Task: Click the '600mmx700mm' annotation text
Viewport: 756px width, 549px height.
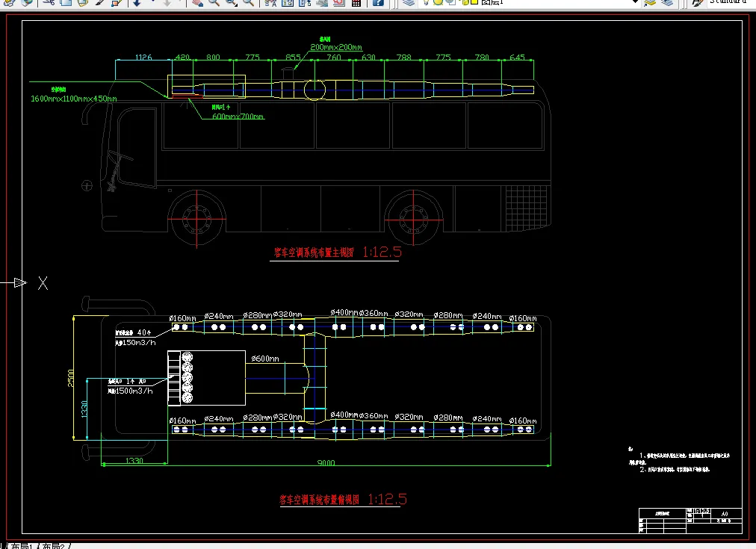Action: (x=238, y=117)
